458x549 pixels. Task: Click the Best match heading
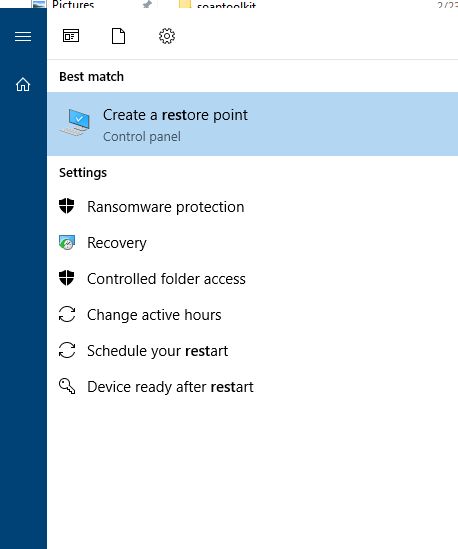pos(91,76)
